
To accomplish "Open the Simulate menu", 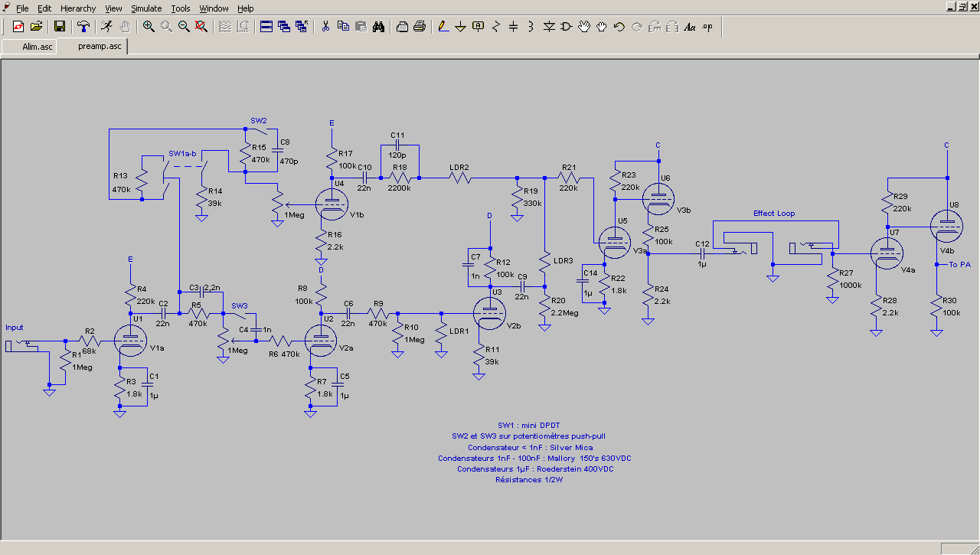I will 146,8.
